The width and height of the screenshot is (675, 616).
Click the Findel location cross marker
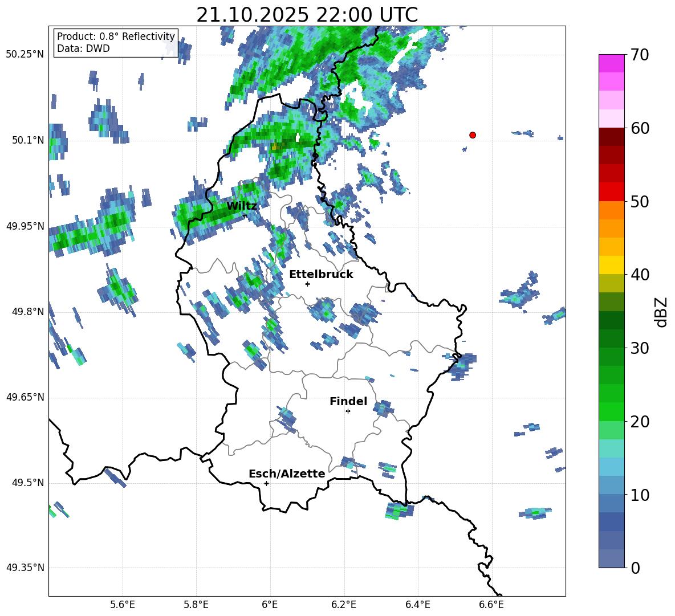tap(348, 411)
